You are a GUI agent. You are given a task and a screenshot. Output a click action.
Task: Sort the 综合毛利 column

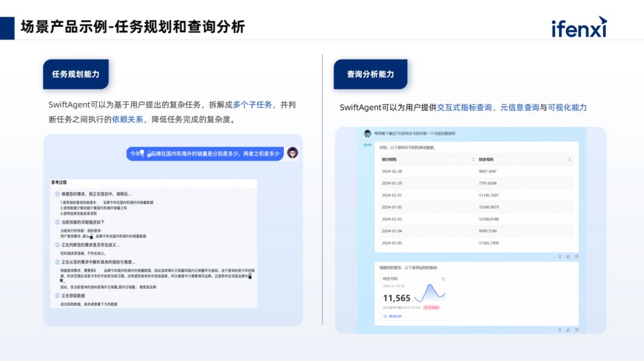pyautogui.click(x=569, y=160)
